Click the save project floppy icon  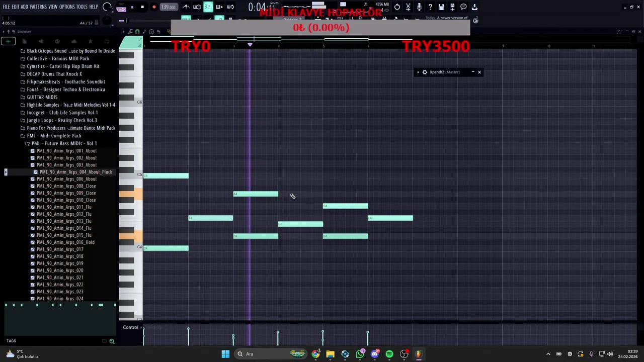click(x=441, y=7)
